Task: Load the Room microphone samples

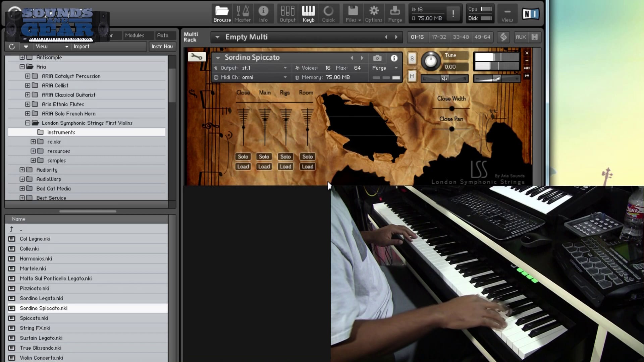Action: [307, 167]
